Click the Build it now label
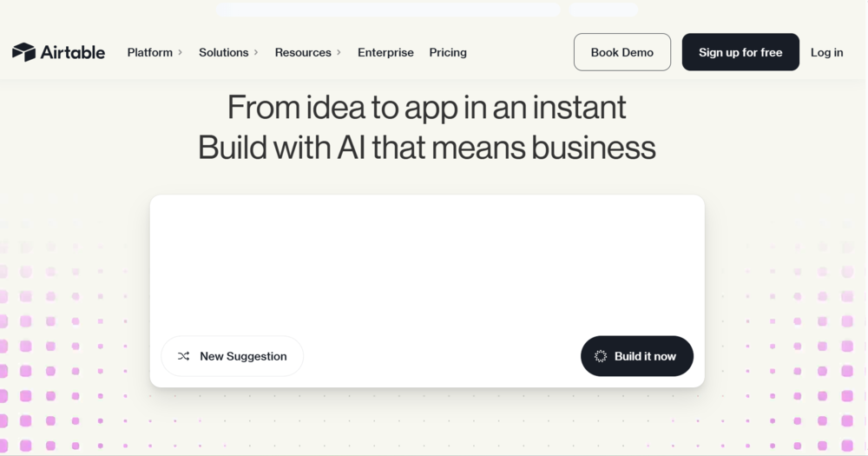The image size is (868, 456). [x=645, y=356]
